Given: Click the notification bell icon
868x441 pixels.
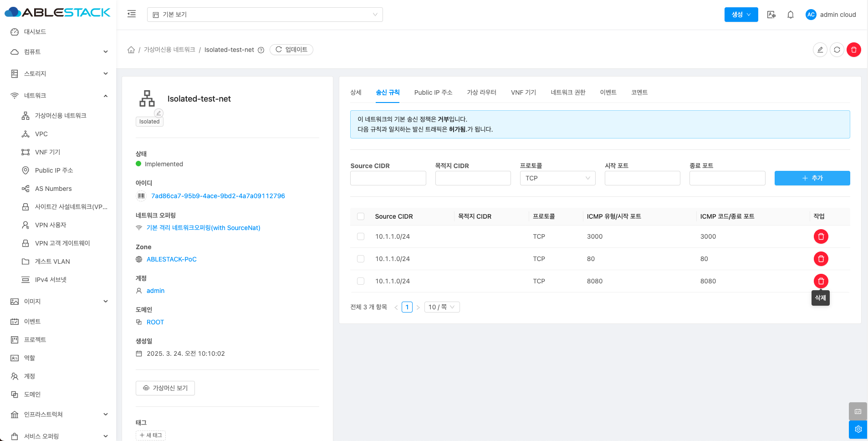Looking at the screenshot, I should click(791, 15).
